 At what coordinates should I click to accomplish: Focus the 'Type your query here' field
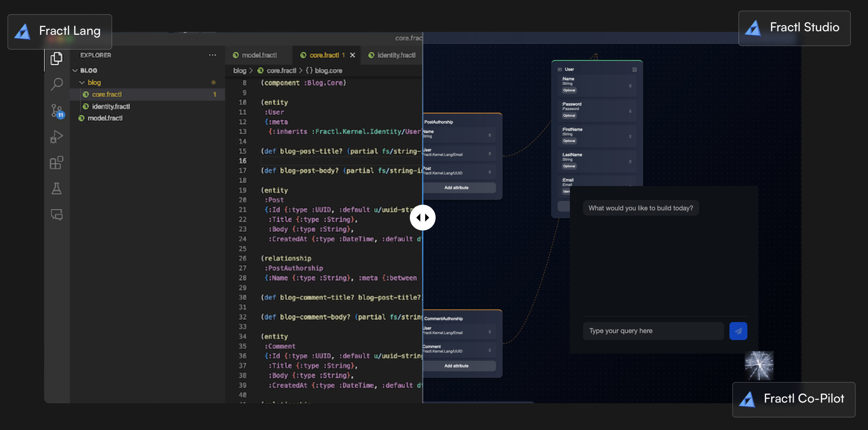[x=653, y=331]
